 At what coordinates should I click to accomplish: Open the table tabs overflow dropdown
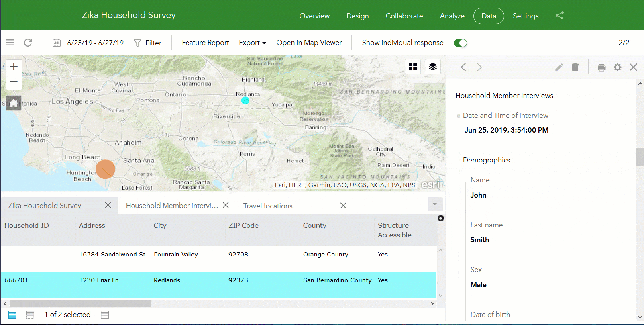[435, 204]
